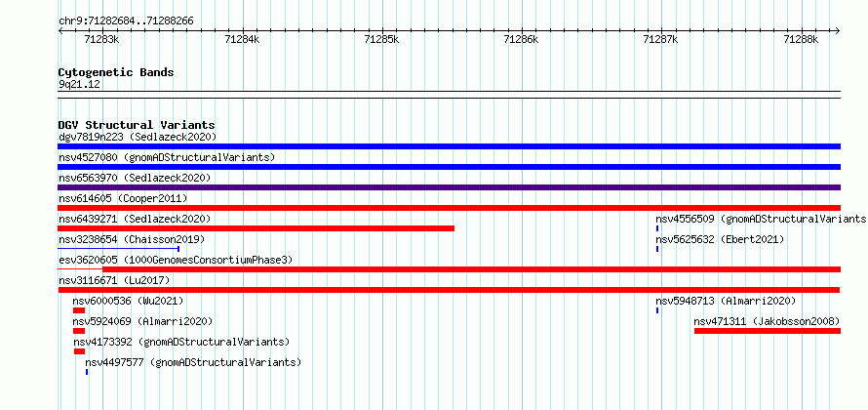The height and width of the screenshot is (410, 868).
Task: Click the 71285k ruler tick label
Action: click(382, 39)
